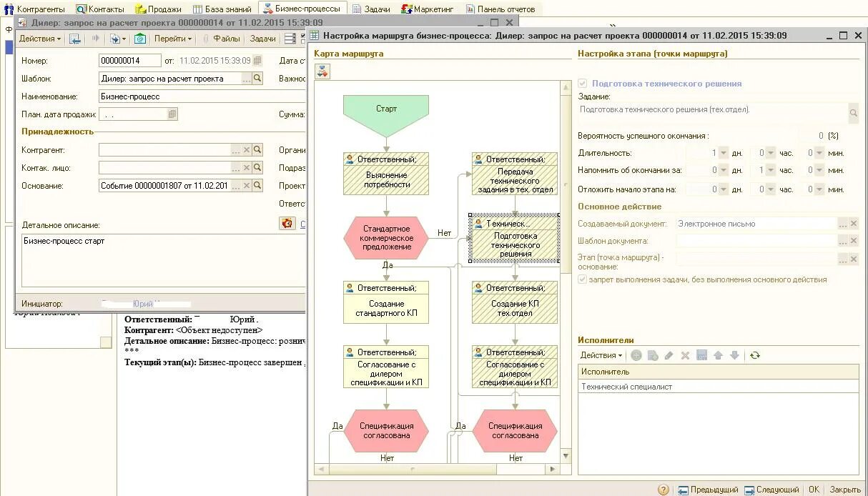The width and height of the screenshot is (868, 496).
Task: Open Длительность hours dropdown
Action: [771, 153]
